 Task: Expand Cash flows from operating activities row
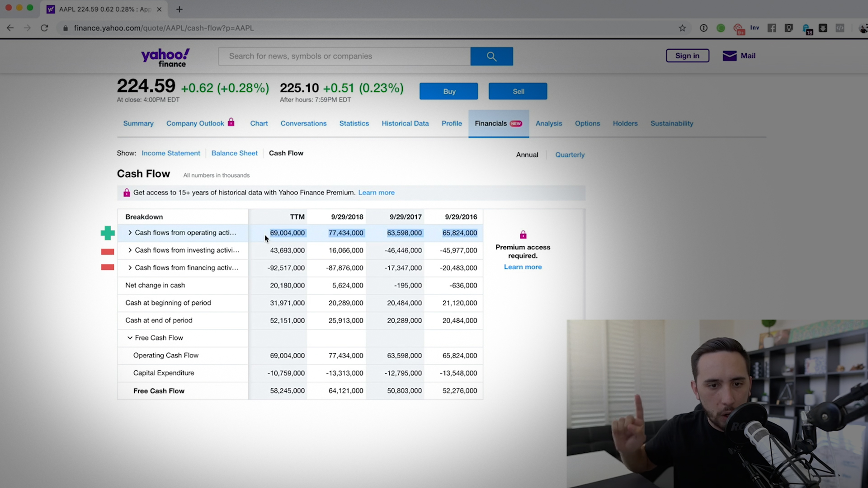(130, 233)
